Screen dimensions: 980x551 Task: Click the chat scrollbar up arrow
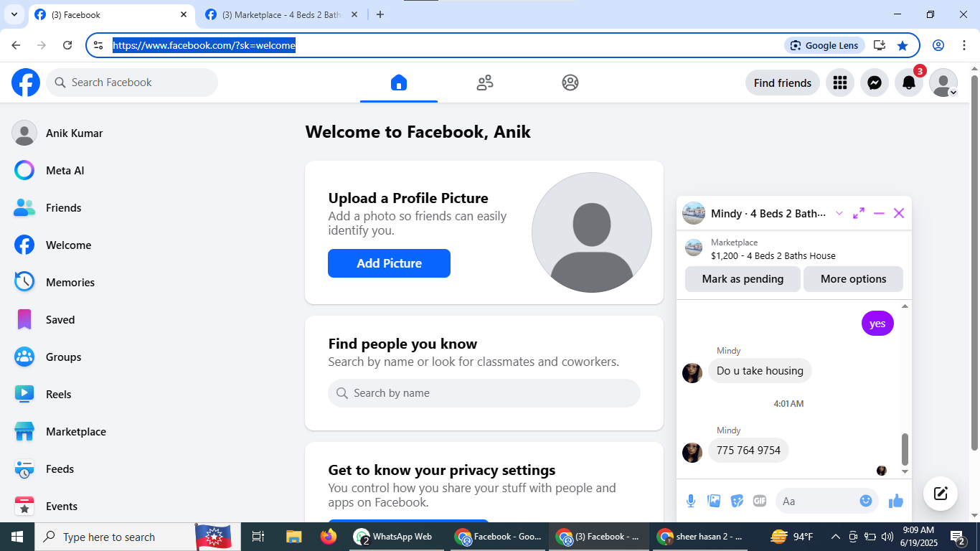(905, 306)
